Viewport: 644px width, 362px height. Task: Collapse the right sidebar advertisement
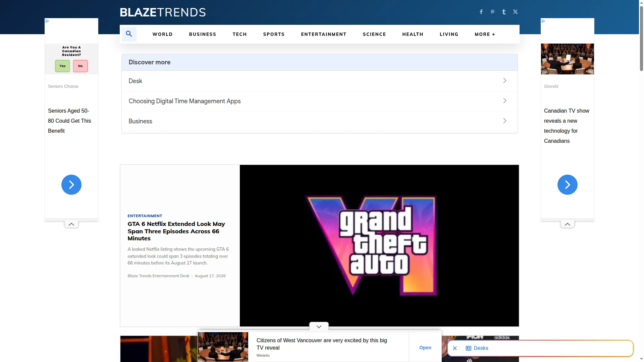point(568,224)
